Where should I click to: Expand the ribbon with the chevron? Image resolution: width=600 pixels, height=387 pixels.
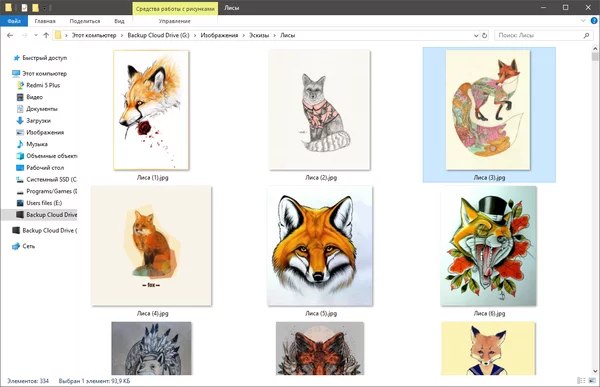(583, 21)
